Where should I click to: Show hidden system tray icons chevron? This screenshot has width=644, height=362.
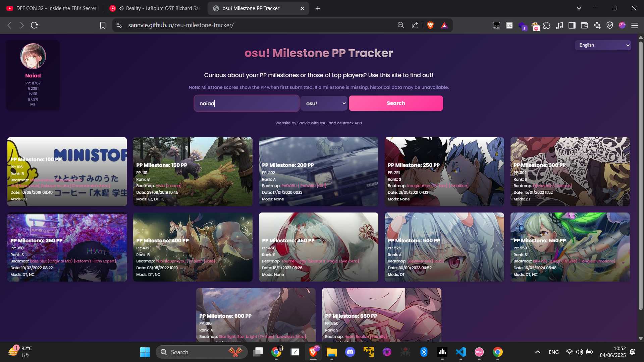coord(537,352)
